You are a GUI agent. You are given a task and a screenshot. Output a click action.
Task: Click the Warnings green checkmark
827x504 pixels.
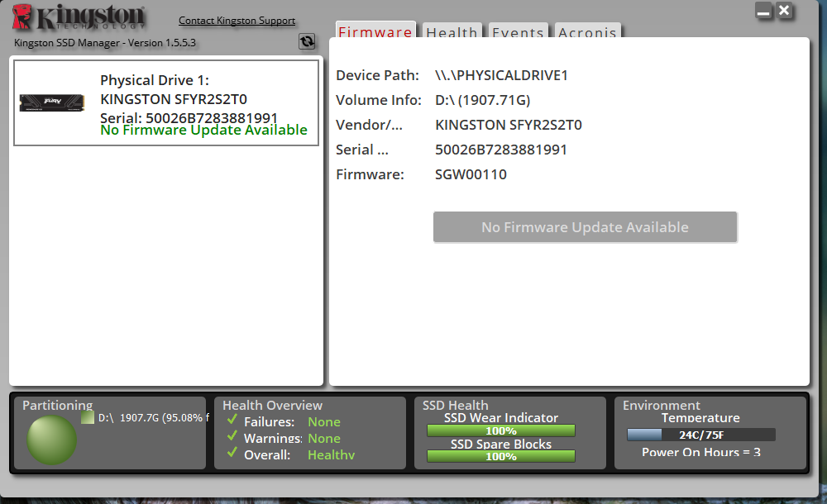pyautogui.click(x=232, y=437)
